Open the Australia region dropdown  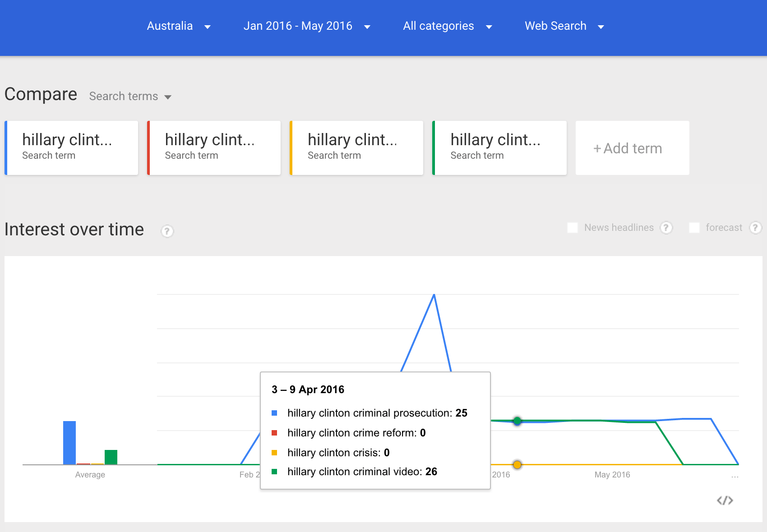tap(179, 26)
